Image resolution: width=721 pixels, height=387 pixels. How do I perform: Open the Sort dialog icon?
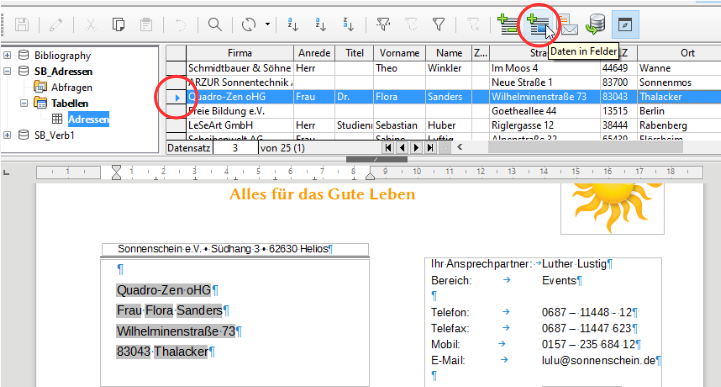click(x=293, y=24)
